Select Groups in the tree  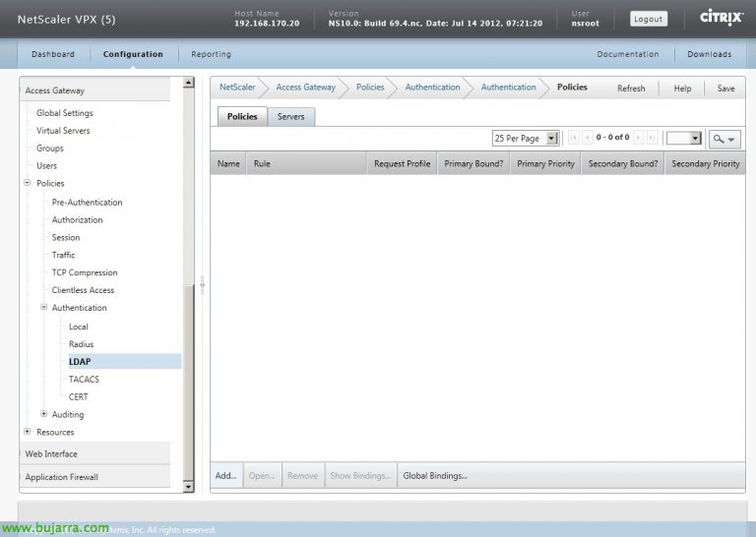point(50,149)
